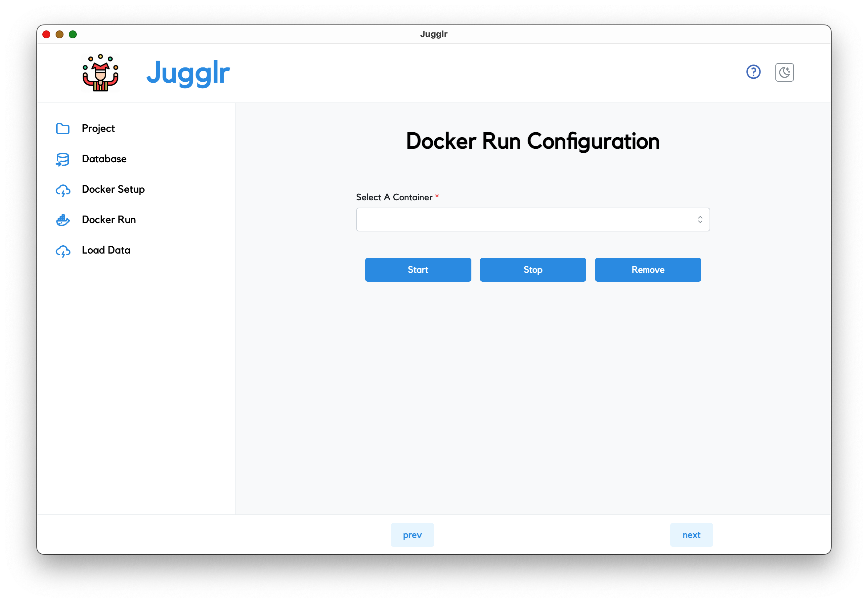Go to the next step

tap(691, 535)
